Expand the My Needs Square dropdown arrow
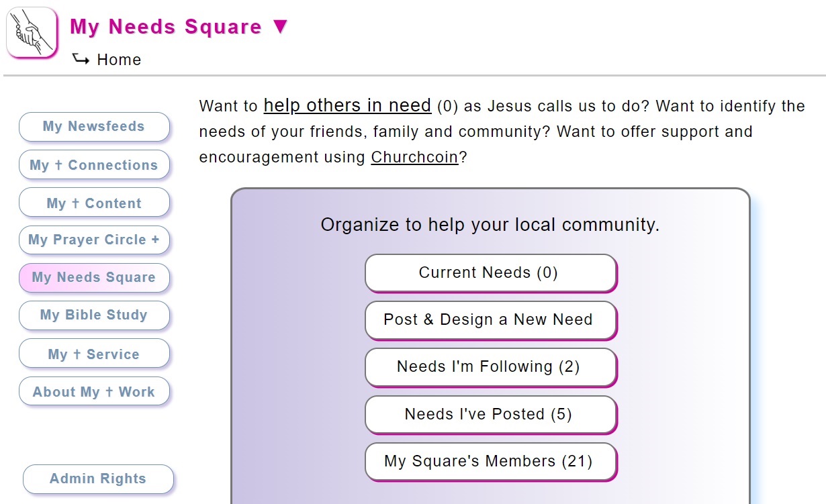Screen dimensions: 826x504 (281, 27)
